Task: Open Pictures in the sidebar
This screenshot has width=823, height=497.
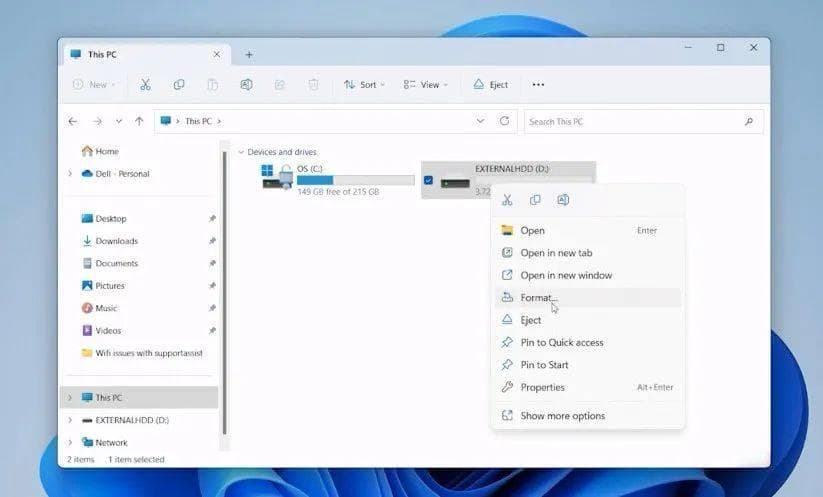Action: [103, 285]
